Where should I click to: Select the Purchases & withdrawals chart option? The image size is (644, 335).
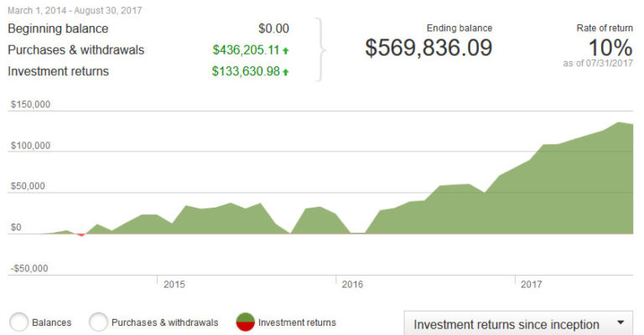pos(99,322)
